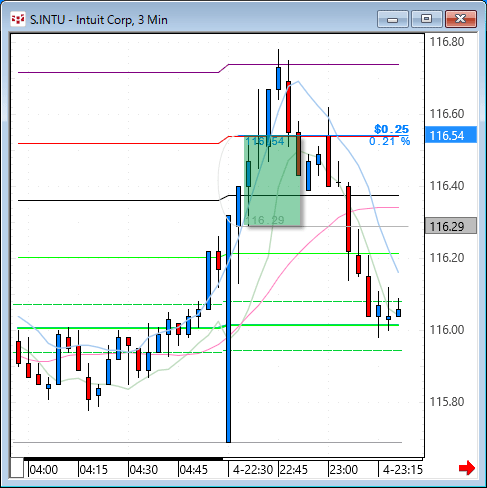Click the small white box beside time axis

pyautogui.click(x=17, y=468)
